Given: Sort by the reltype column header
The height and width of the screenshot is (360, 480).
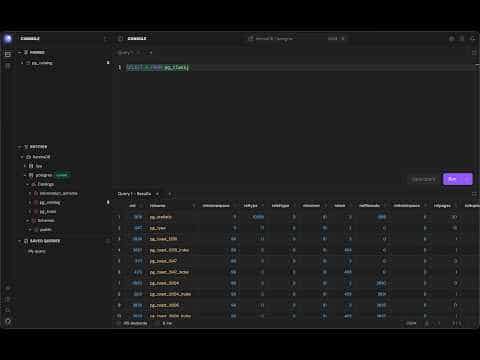Looking at the screenshot, I should [x=251, y=206].
